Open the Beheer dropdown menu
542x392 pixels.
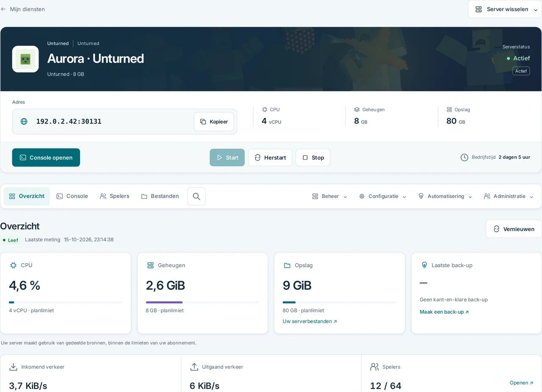tap(330, 196)
